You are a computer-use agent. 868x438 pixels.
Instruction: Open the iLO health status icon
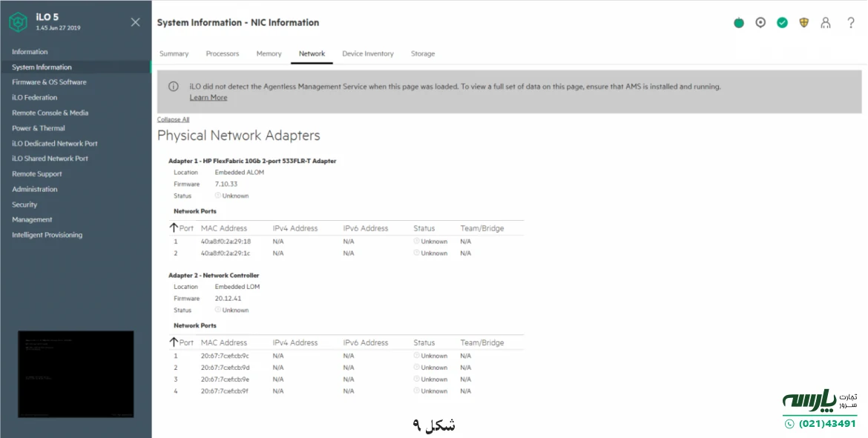pyautogui.click(x=738, y=22)
